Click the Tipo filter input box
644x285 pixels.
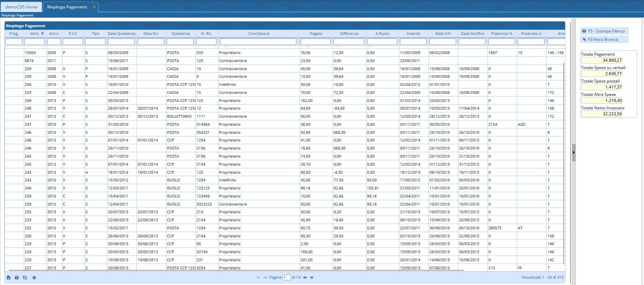pyautogui.click(x=95, y=42)
